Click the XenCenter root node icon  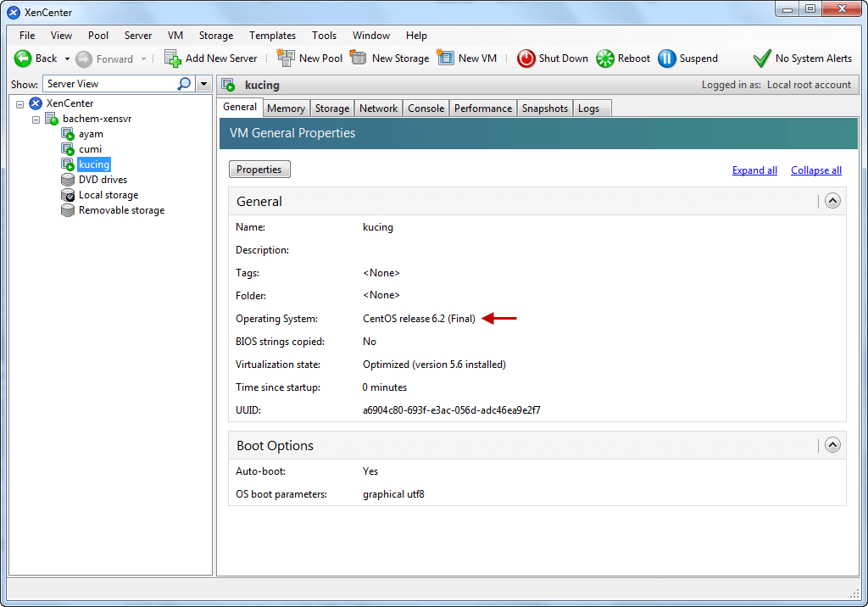point(36,103)
